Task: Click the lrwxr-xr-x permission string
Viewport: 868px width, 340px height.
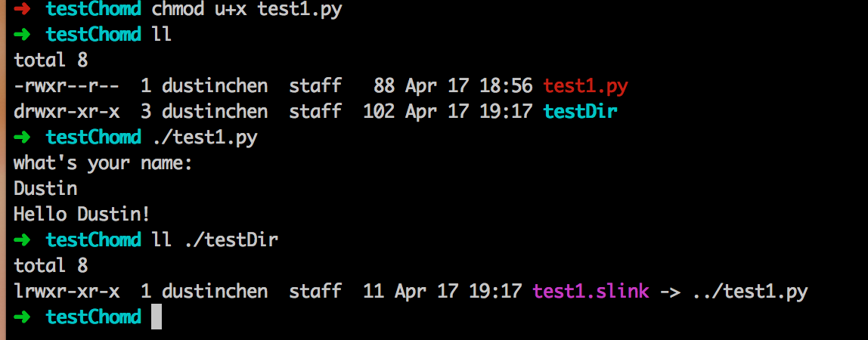Action: 67,292
